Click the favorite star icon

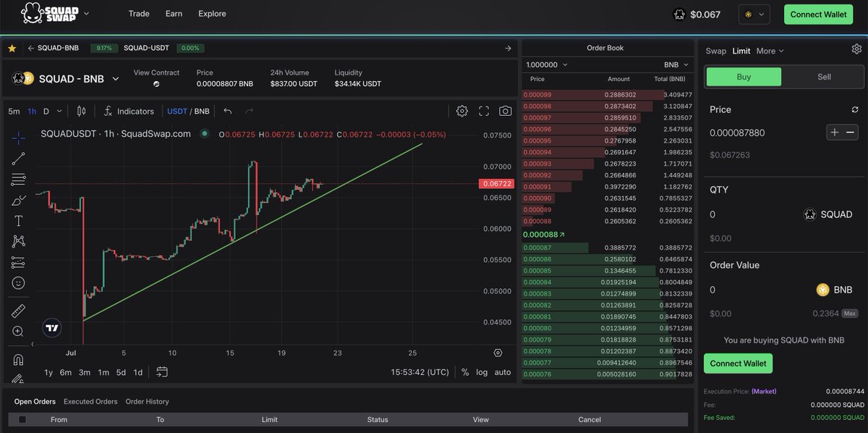12,49
